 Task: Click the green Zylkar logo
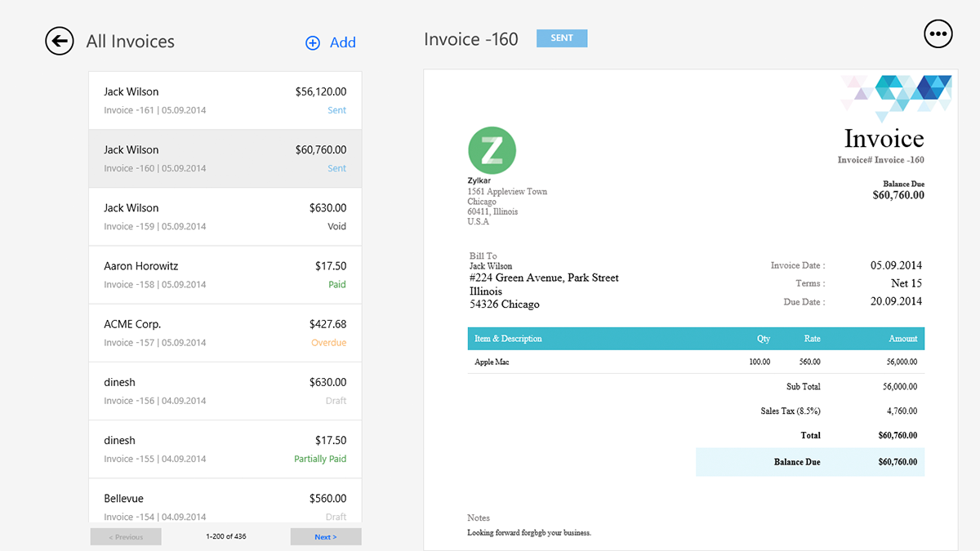pos(492,150)
